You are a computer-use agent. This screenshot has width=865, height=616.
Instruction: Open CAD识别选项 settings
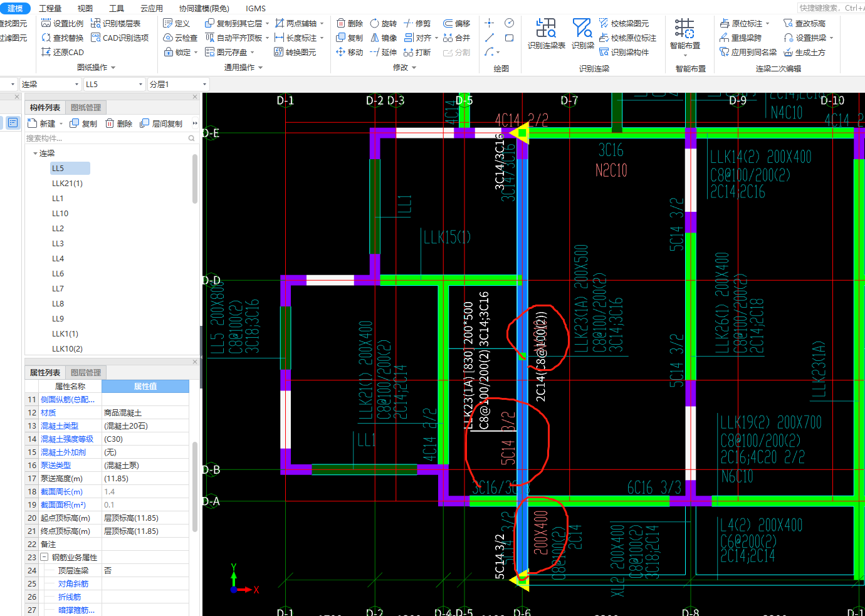[120, 38]
